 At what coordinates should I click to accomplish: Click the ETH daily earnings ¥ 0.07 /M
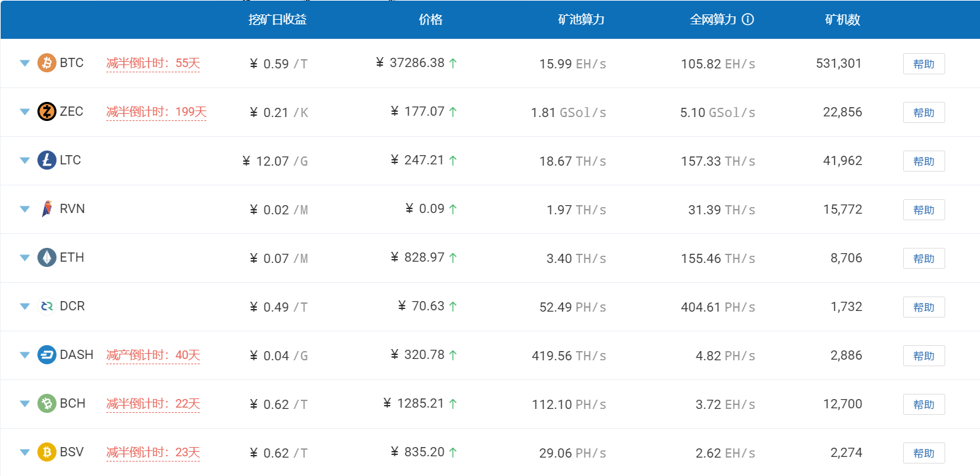(278, 259)
